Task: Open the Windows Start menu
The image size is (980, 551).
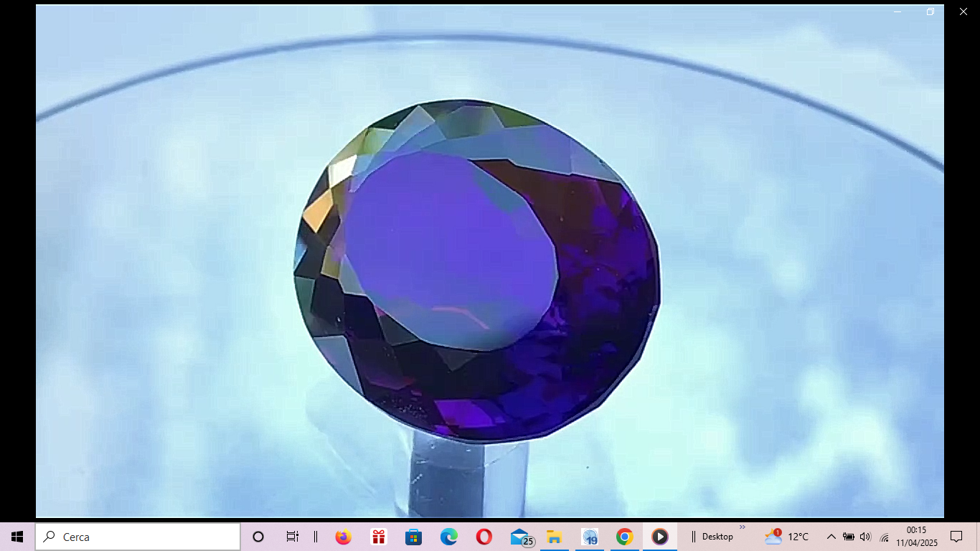Action: click(17, 537)
